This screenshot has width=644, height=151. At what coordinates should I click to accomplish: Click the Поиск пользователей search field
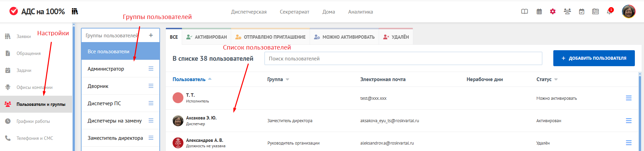[x=403, y=59]
